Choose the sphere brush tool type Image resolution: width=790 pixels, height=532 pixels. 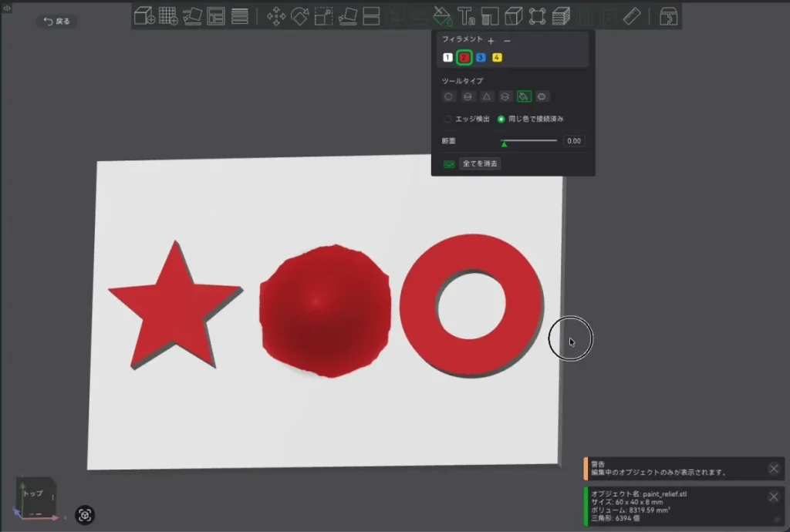coord(468,96)
